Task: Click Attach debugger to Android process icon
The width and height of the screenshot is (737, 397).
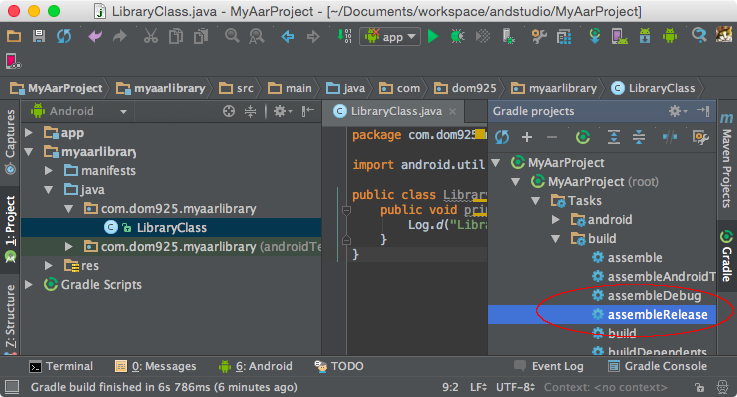Action: click(x=508, y=36)
